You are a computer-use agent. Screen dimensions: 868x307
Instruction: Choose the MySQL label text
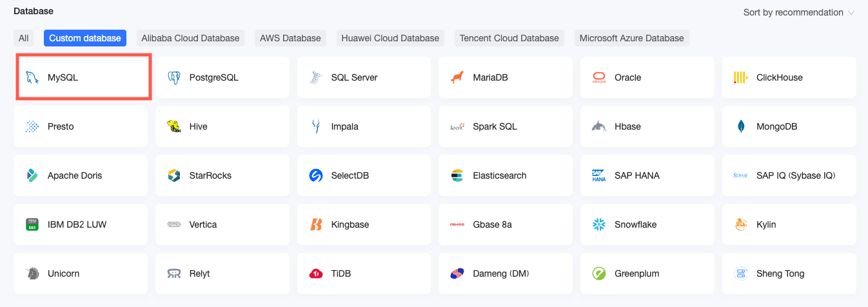pos(63,77)
